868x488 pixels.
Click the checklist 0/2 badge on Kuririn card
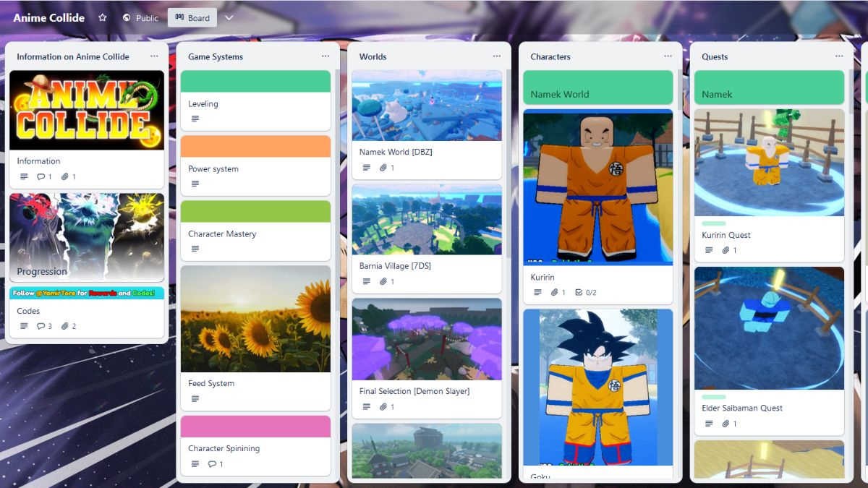point(585,292)
